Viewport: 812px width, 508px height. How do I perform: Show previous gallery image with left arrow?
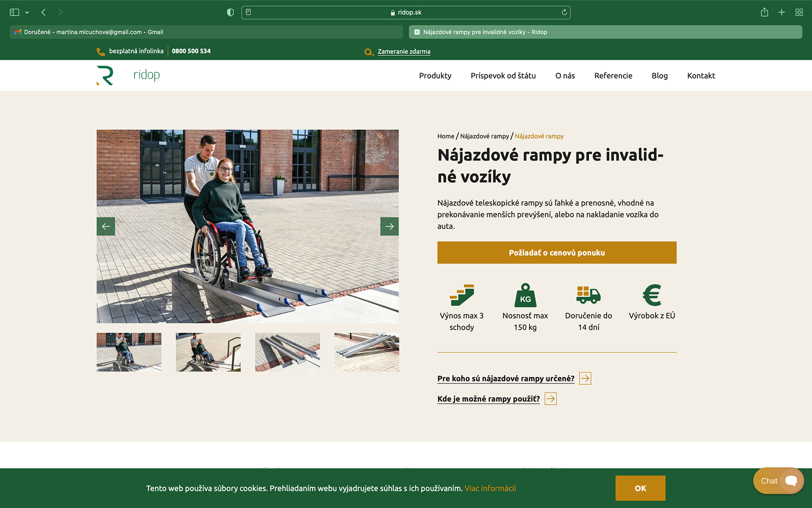tap(106, 226)
